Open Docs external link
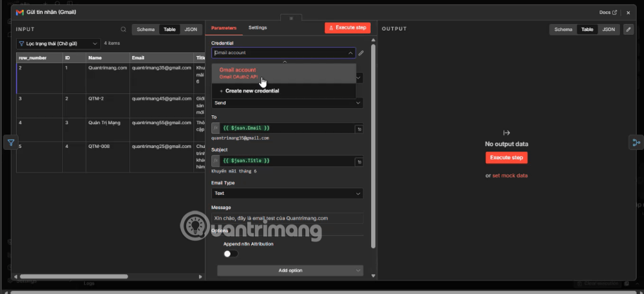The height and width of the screenshot is (294, 644). 608,12
